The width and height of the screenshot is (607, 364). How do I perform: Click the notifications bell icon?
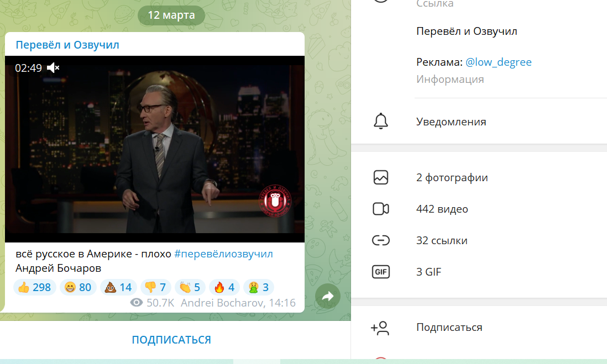click(381, 122)
